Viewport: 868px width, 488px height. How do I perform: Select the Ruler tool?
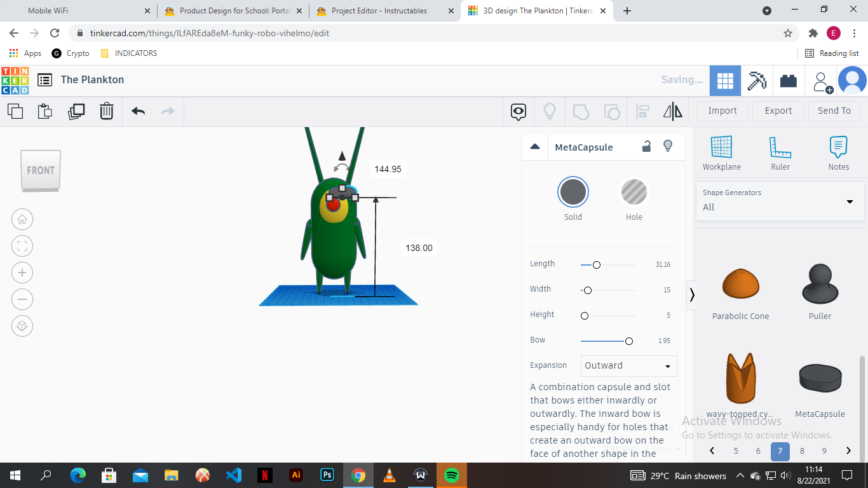tap(780, 153)
